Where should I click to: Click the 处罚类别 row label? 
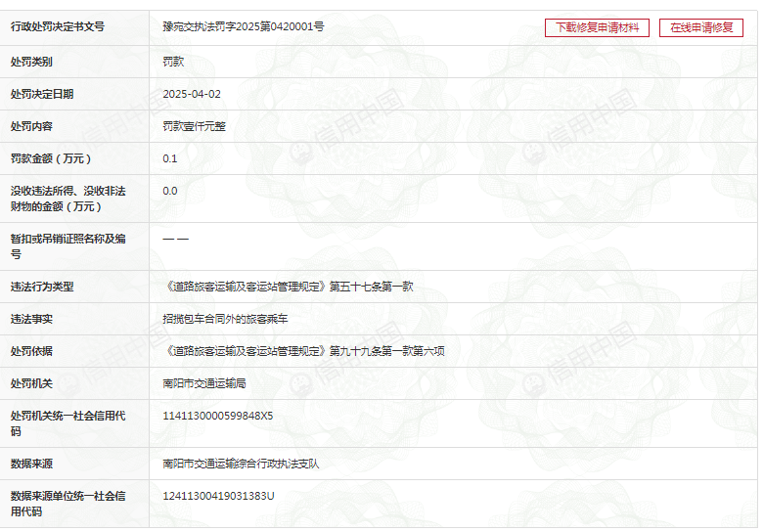coord(31,62)
